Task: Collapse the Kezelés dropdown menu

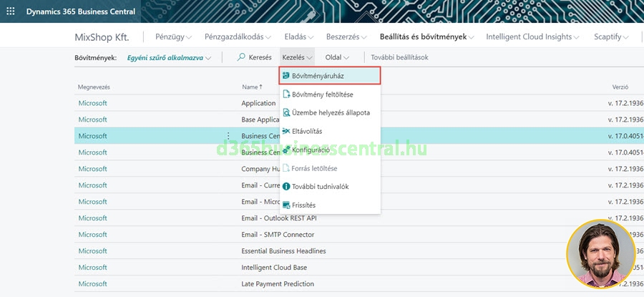Action: coord(298,57)
